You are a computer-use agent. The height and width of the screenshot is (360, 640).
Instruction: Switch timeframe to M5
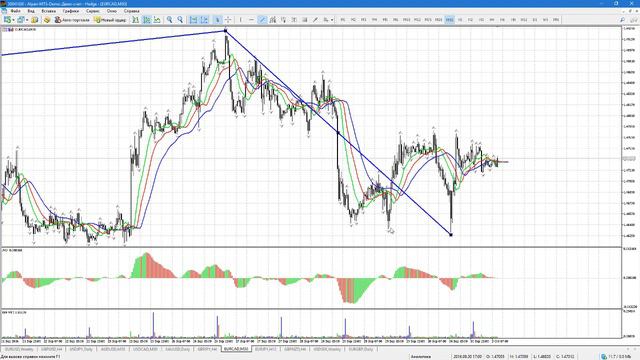point(385,20)
